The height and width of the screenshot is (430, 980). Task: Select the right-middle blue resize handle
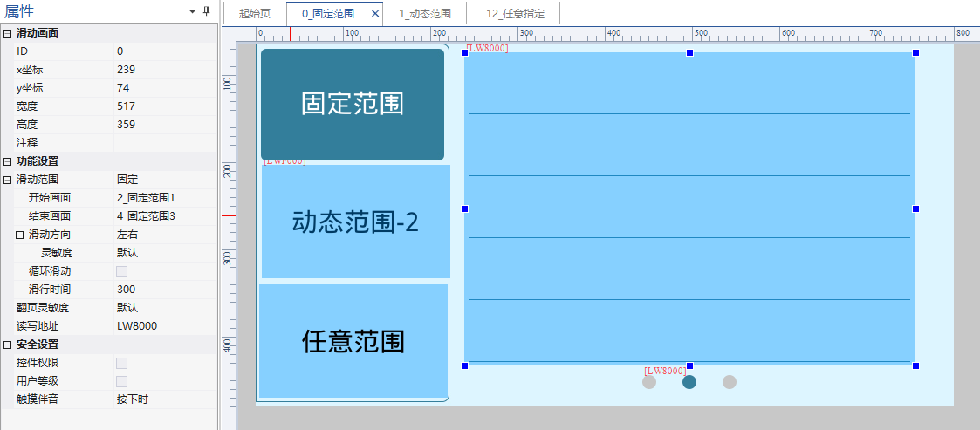tap(915, 209)
